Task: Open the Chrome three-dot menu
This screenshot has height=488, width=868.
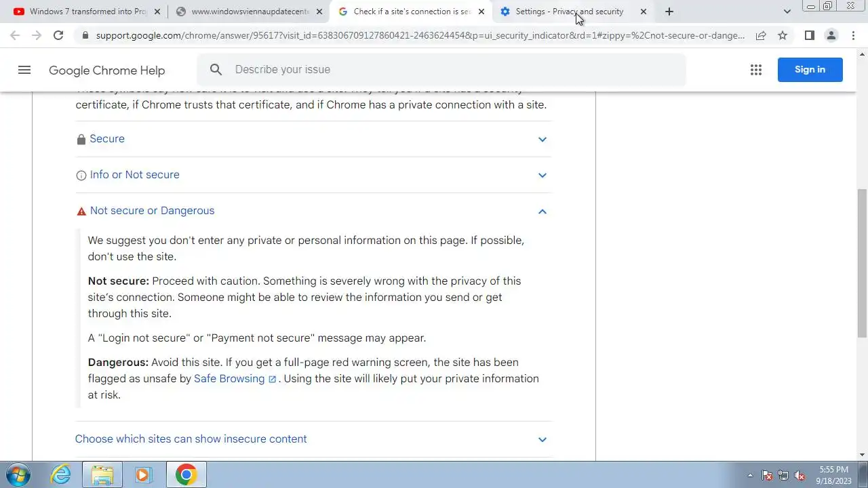Action: (x=853, y=35)
